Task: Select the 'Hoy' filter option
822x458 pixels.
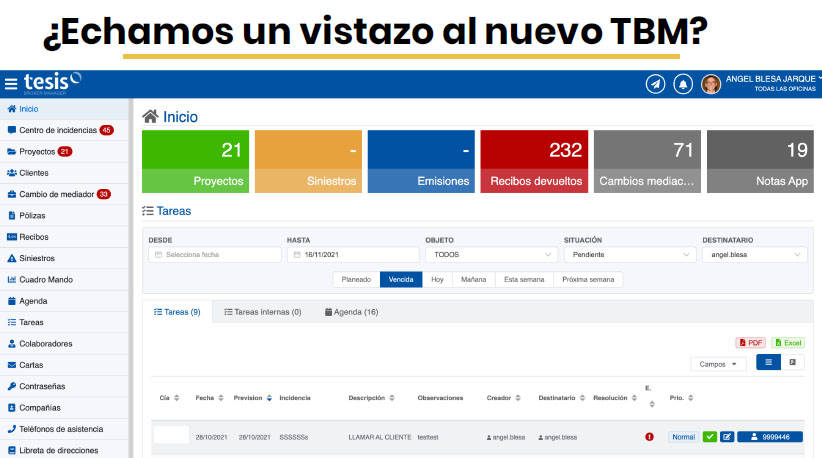Action: coord(437,280)
